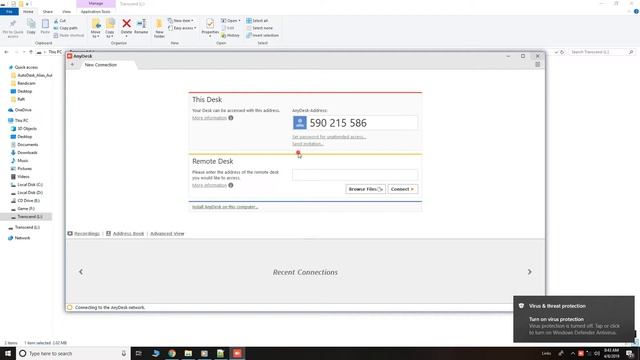The height and width of the screenshot is (360, 640).
Task: Click Virus & threat protection notification
Action: point(574,319)
